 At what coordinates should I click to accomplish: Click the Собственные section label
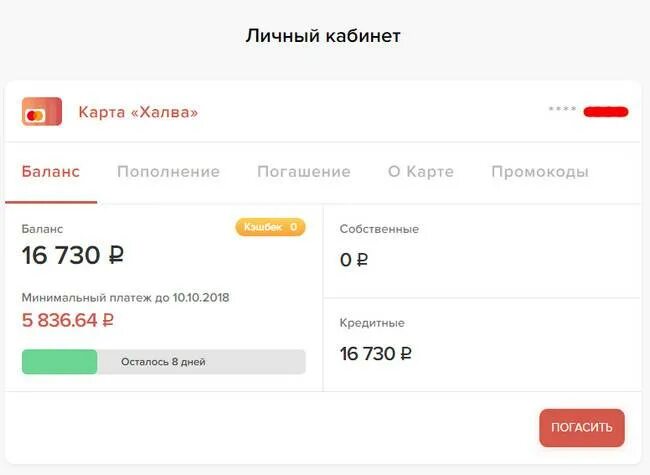tap(379, 229)
